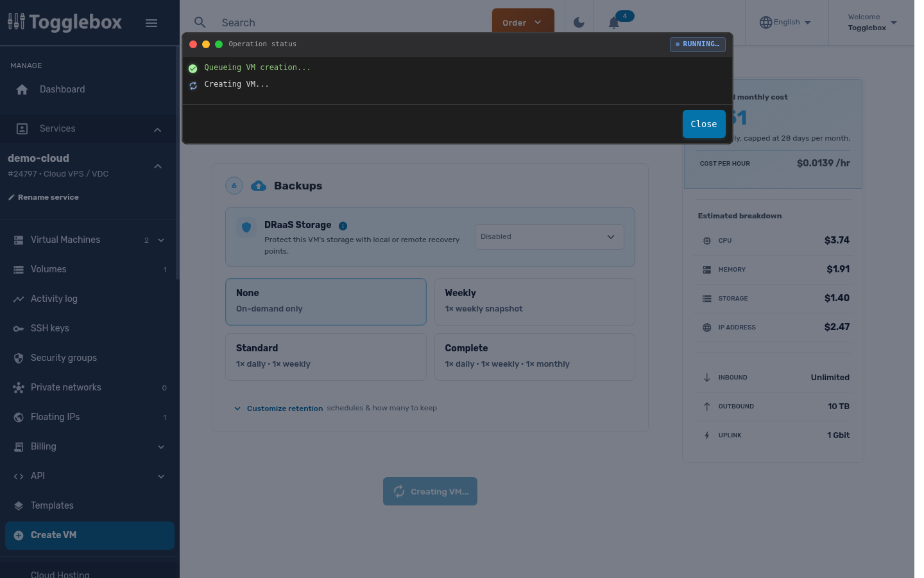The width and height of the screenshot is (924, 578).
Task: Click the DRaaS Storage info icon
Action: coord(343,226)
